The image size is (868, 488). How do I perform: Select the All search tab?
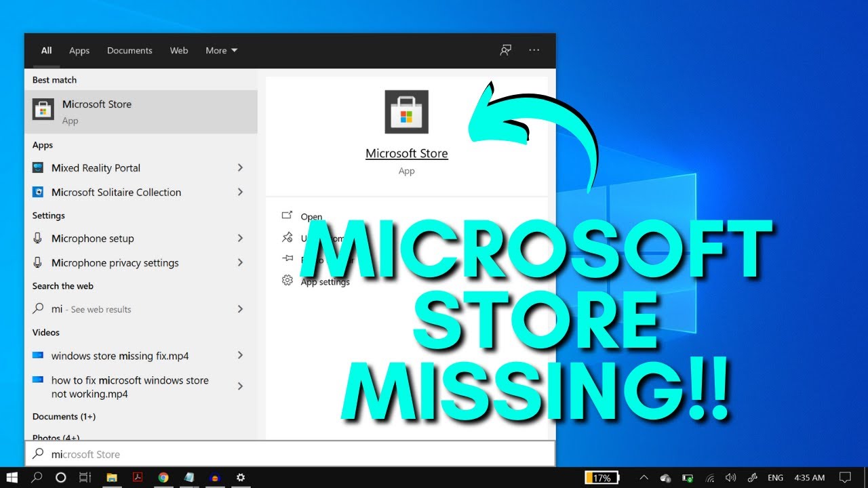(46, 50)
